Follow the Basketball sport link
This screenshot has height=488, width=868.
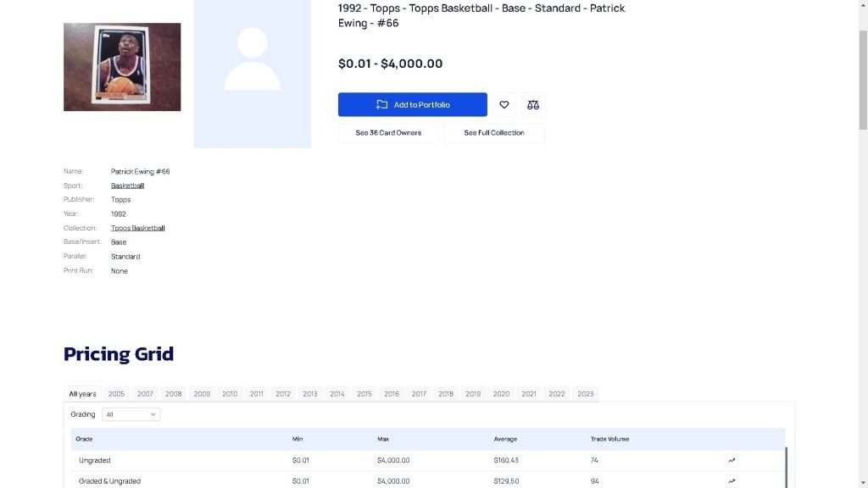(x=127, y=186)
